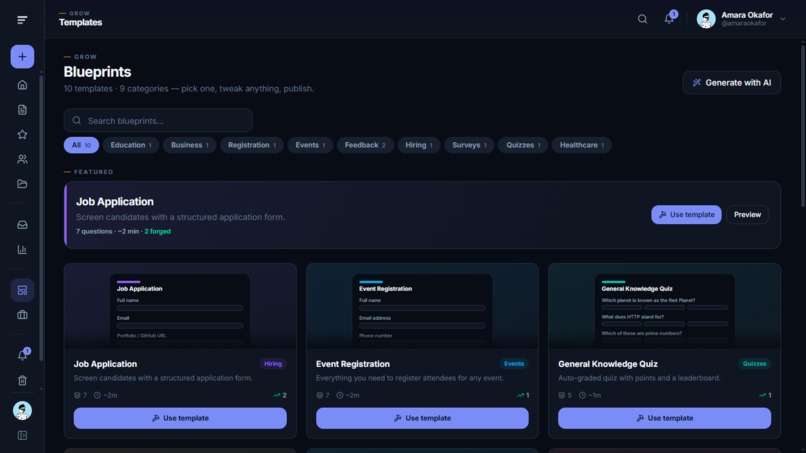This screenshot has width=806, height=453.
Task: Click the General Knowledge Quiz preview thumbnail
Action: 664,306
